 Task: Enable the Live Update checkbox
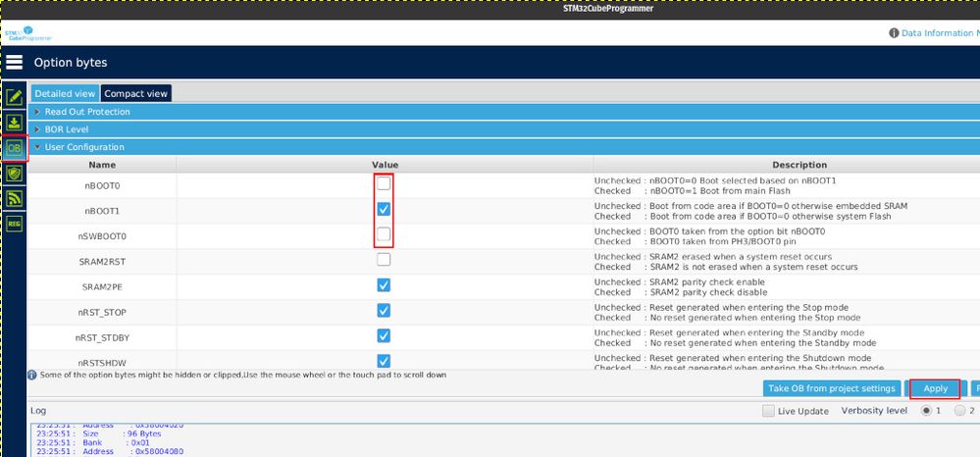[769, 411]
